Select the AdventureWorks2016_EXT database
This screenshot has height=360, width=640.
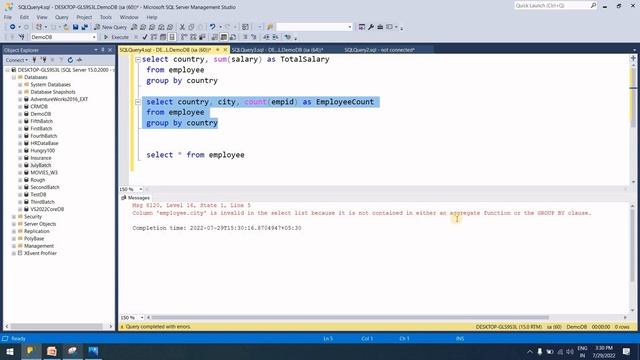click(59, 99)
